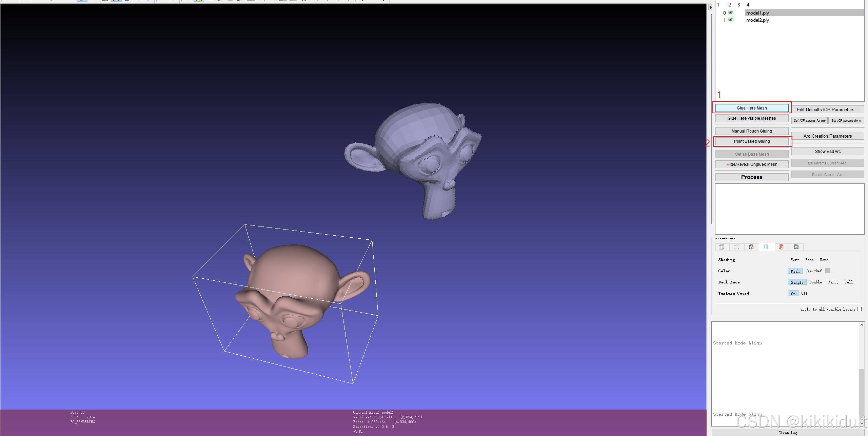
Task: Set back-face mode to Double
Action: pos(815,282)
